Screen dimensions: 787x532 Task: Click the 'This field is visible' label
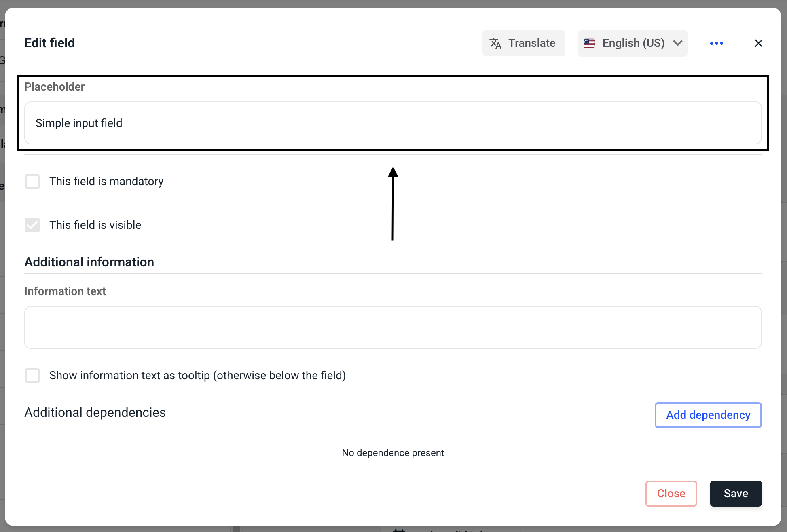(95, 225)
